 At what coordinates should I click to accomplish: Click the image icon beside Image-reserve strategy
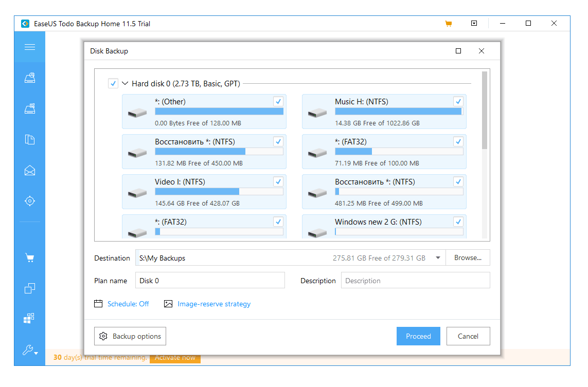pyautogui.click(x=168, y=304)
